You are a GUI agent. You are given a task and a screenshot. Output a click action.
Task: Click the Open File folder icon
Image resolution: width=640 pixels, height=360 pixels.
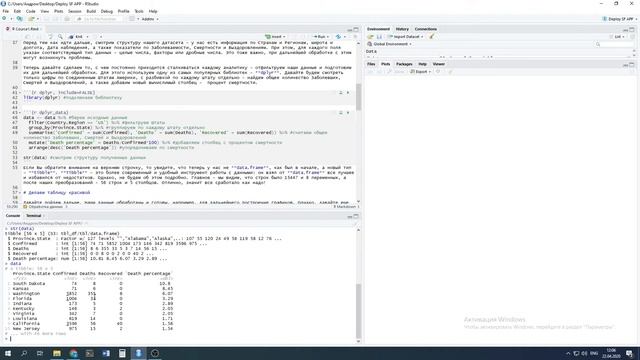31,19
